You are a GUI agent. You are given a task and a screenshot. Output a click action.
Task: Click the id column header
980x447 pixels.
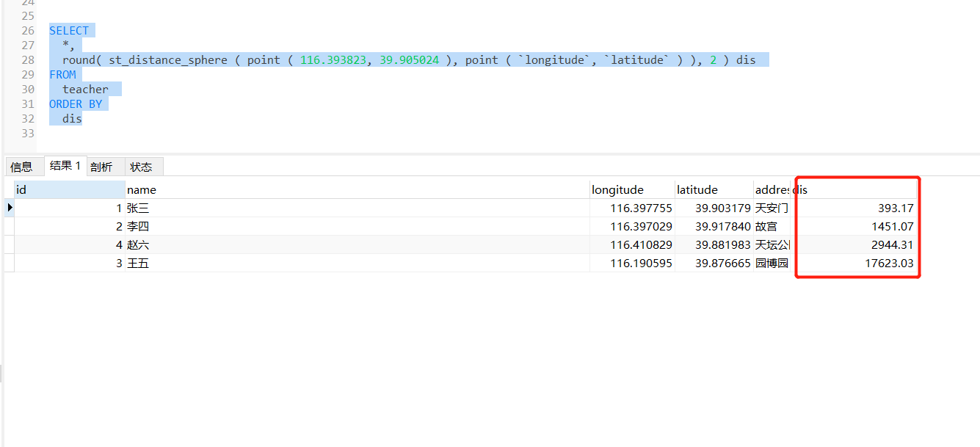tap(69, 189)
